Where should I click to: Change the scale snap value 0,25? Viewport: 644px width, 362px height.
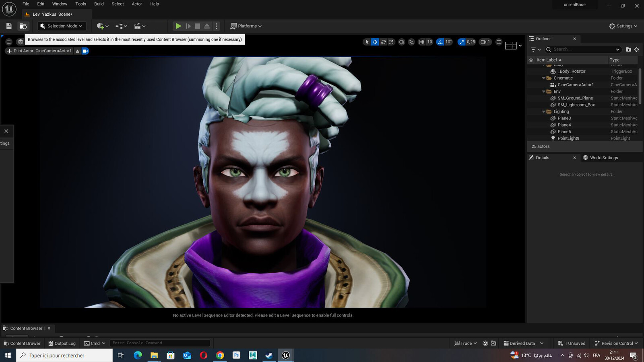point(471,42)
